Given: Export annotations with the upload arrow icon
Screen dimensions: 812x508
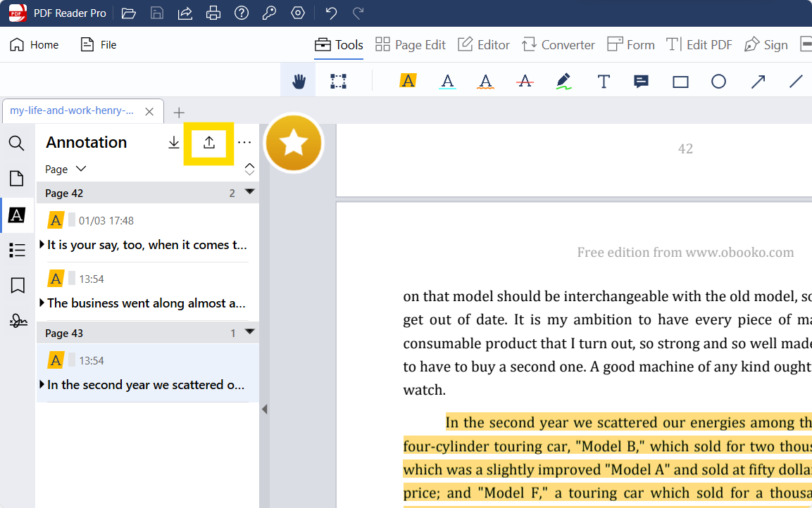Looking at the screenshot, I should tap(208, 143).
